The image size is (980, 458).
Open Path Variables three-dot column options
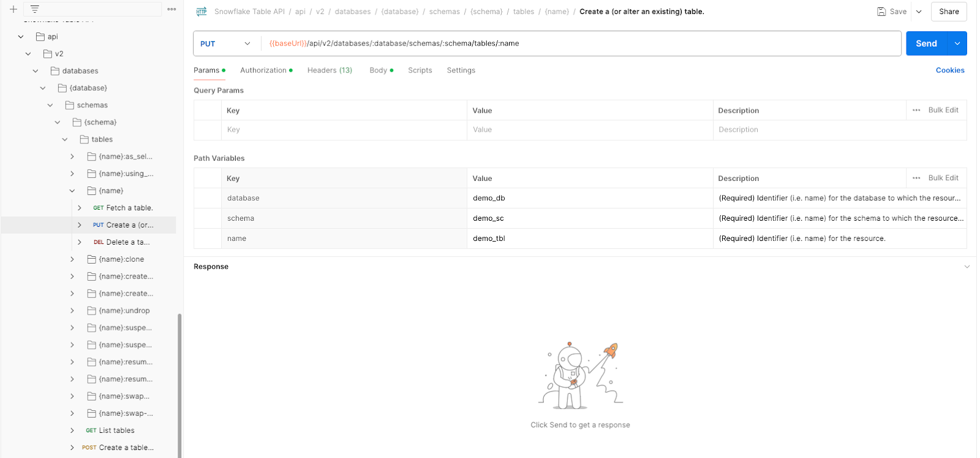pos(916,178)
